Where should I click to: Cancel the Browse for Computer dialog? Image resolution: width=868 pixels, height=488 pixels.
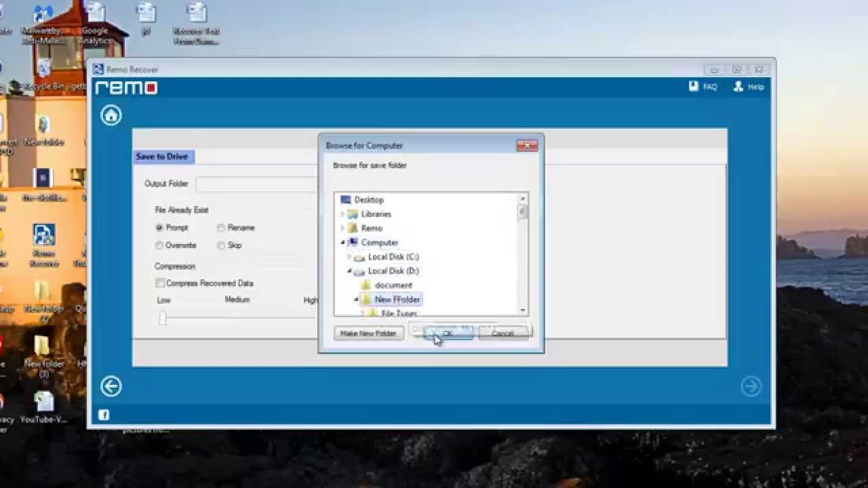pos(502,333)
